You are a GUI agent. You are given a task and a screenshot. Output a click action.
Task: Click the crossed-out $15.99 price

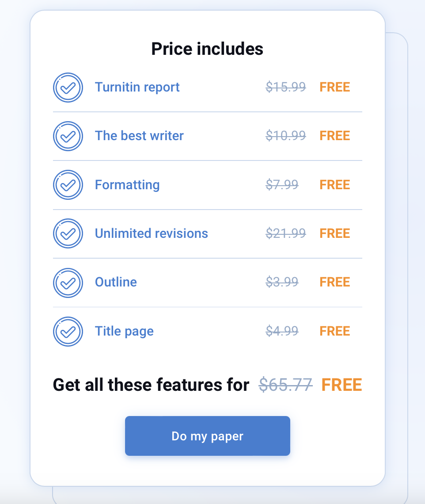click(x=285, y=87)
